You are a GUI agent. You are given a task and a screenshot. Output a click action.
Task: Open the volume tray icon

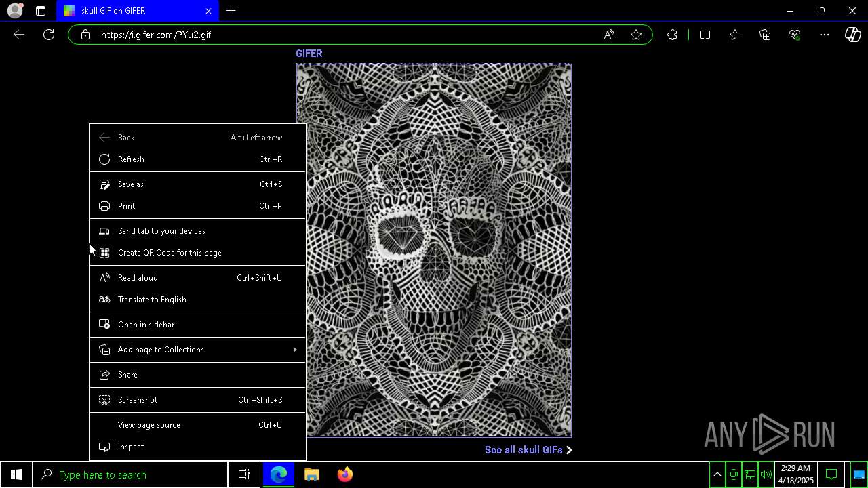point(766,474)
